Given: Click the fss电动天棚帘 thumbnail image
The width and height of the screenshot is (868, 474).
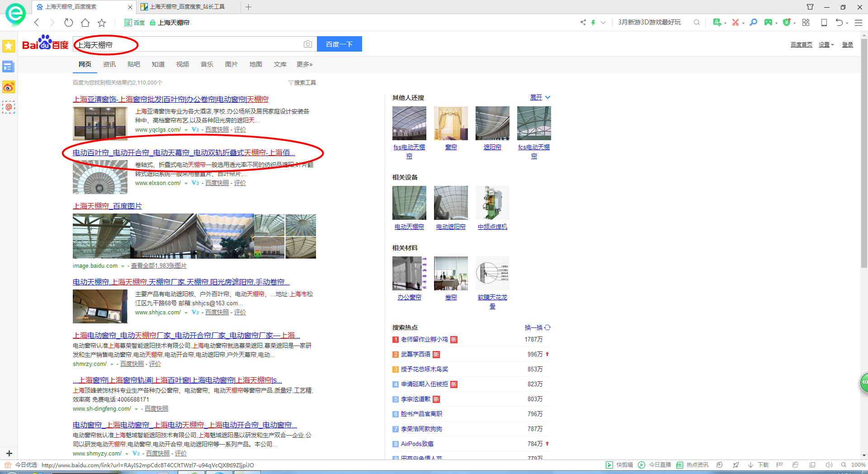Looking at the screenshot, I should click(x=409, y=123).
